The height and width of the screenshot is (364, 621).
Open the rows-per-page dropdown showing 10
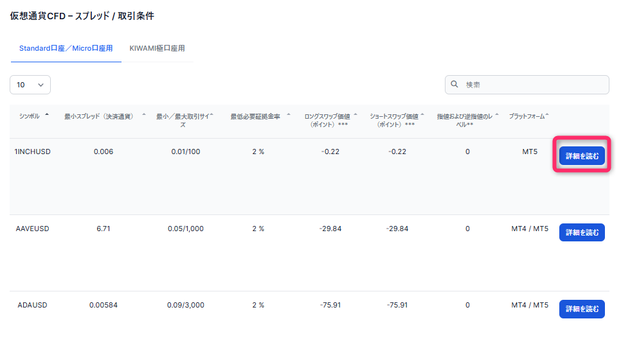coord(30,85)
